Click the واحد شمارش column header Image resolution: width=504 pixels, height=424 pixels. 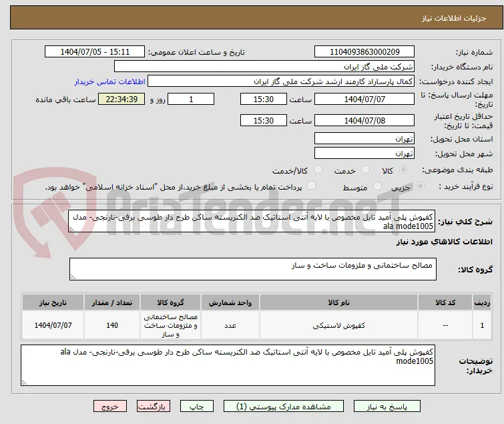point(230,303)
